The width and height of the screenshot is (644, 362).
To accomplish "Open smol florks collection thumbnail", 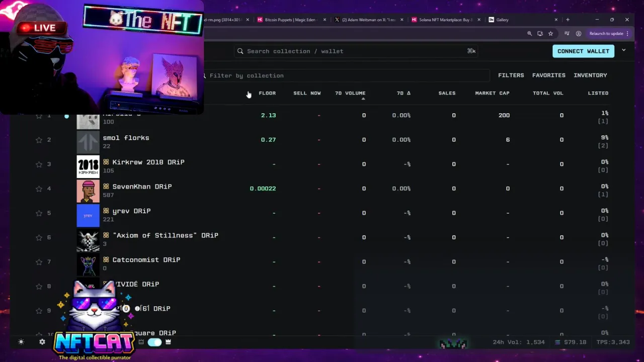I will tap(88, 142).
